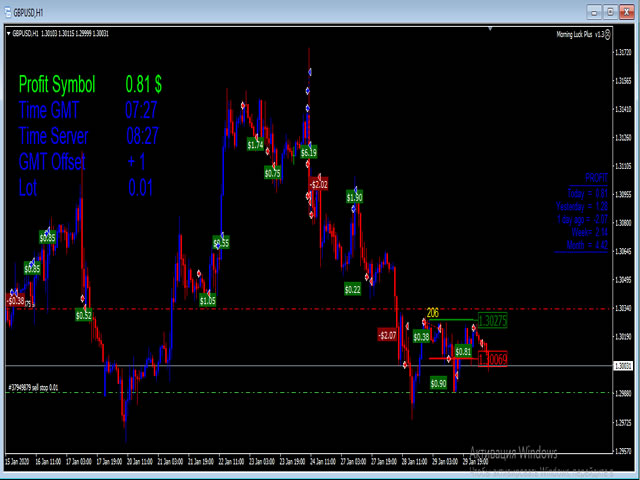Image resolution: width=640 pixels, height=480 pixels.
Task: Click the '$1.90' trade profit label
Action: click(354, 198)
